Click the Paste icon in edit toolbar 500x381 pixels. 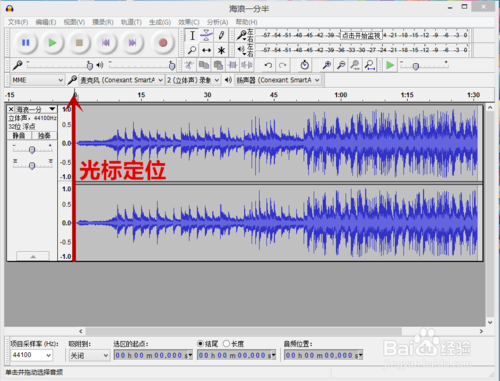coord(218,65)
